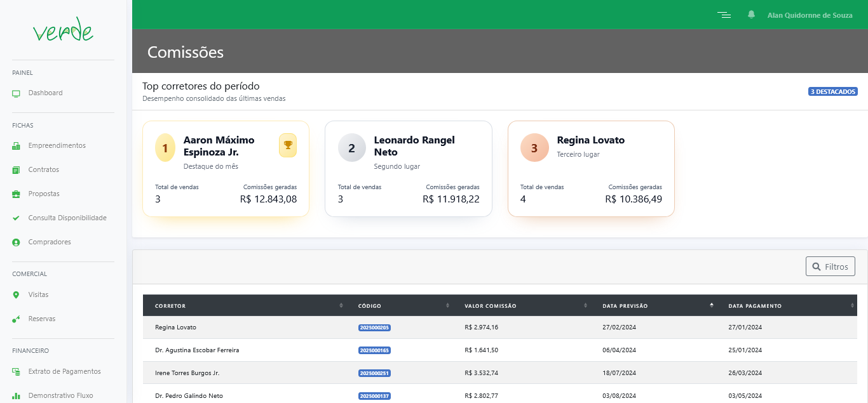Open Dashboard from the sidebar

pyautogui.click(x=45, y=93)
